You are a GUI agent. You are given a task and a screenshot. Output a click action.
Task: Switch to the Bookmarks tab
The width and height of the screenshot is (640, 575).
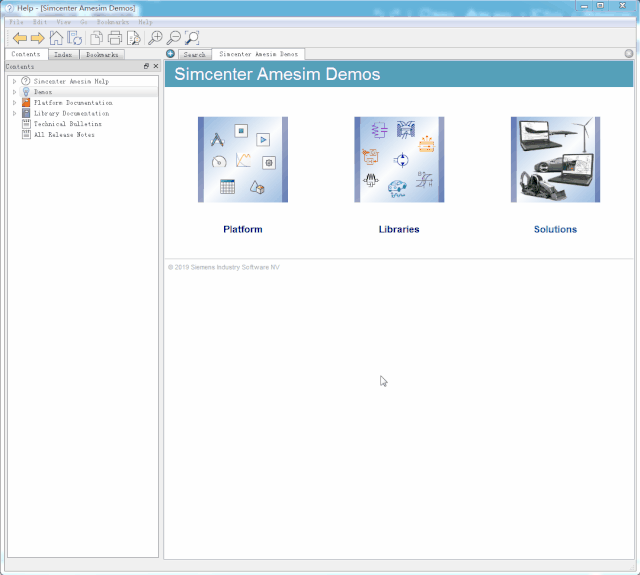102,54
